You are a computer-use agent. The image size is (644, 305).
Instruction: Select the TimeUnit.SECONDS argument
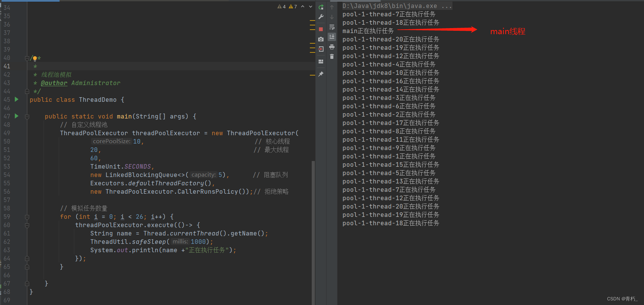click(121, 166)
